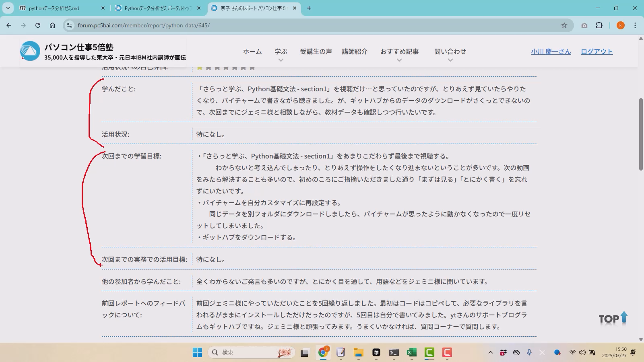Open Chrome's three-dot menu
Screen dimensions: 644x362
635,25
